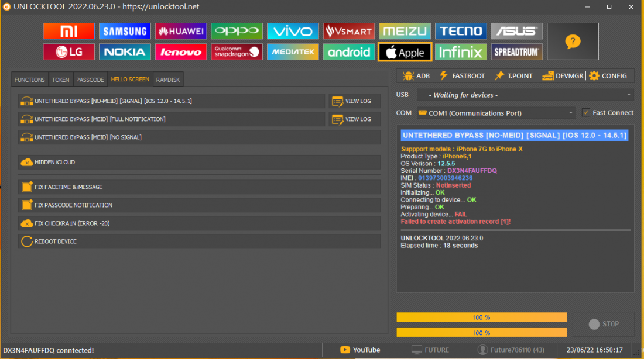Choose the Samsung brand logo
Image resolution: width=644 pixels, height=359 pixels.
click(x=125, y=31)
